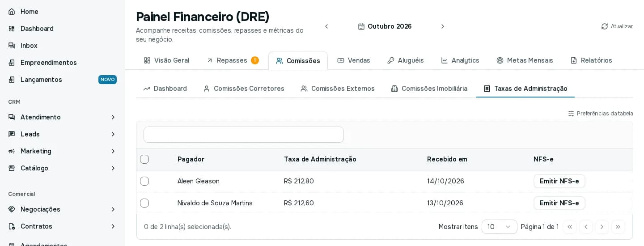The height and width of the screenshot is (246, 644).
Task: Switch to the Visão Geral tab
Action: [x=166, y=60]
